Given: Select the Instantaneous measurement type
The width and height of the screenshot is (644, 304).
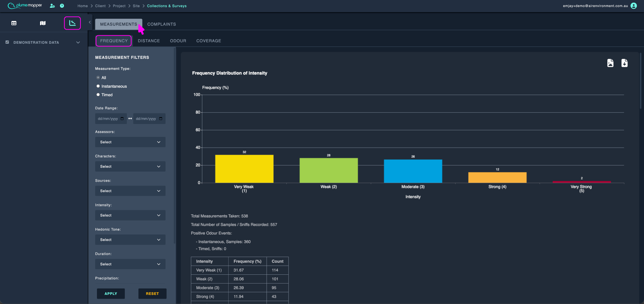Looking at the screenshot, I should click(x=98, y=86).
